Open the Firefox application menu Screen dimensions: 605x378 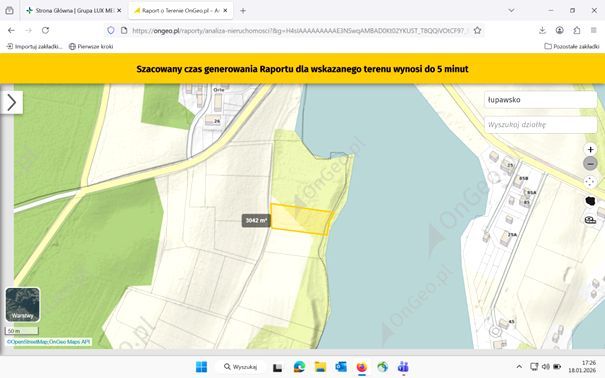click(593, 30)
